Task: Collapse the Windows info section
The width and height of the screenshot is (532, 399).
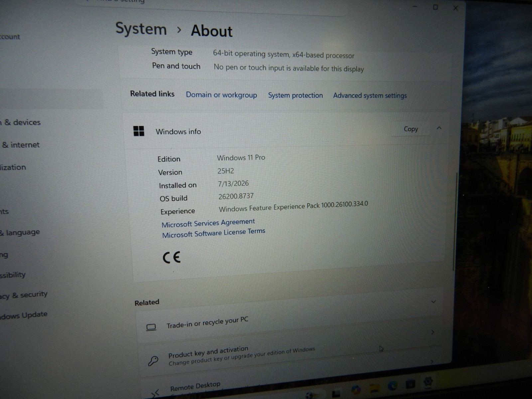Action: pyautogui.click(x=439, y=128)
